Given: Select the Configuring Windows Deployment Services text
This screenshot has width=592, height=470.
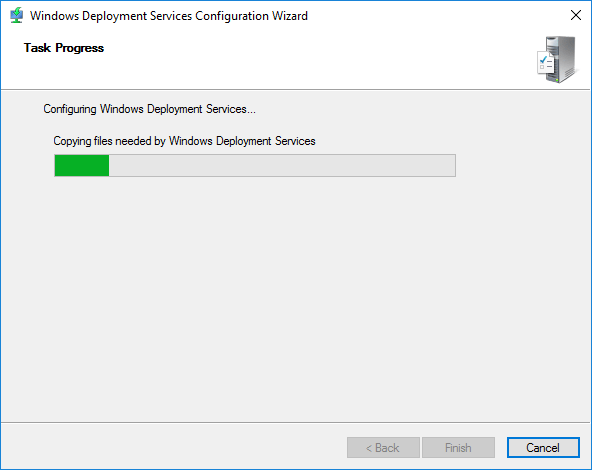Looking at the screenshot, I should coord(150,109).
